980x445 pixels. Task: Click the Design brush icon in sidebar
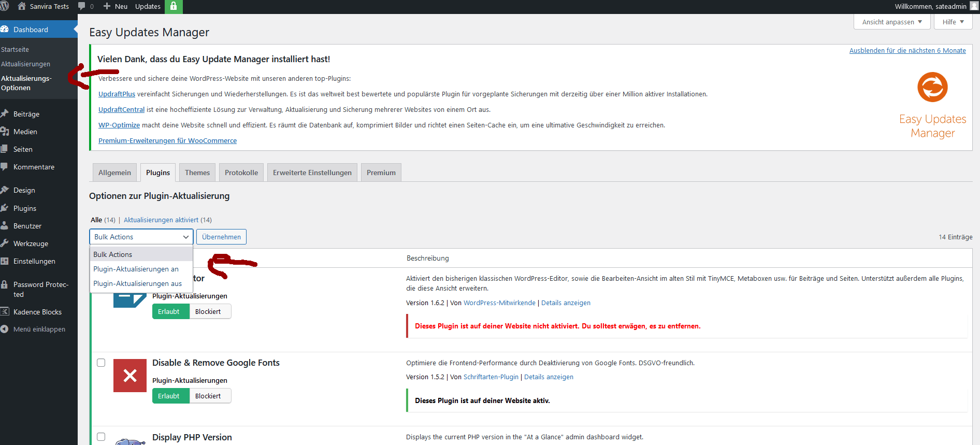[x=5, y=190]
